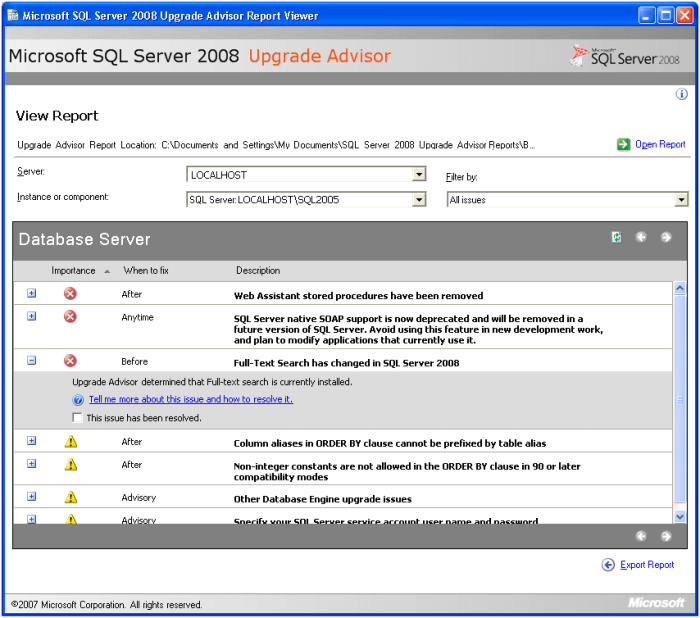Image resolution: width=700 pixels, height=618 pixels.
Task: Open the Filter by All issues dropdown
Action: point(681,200)
